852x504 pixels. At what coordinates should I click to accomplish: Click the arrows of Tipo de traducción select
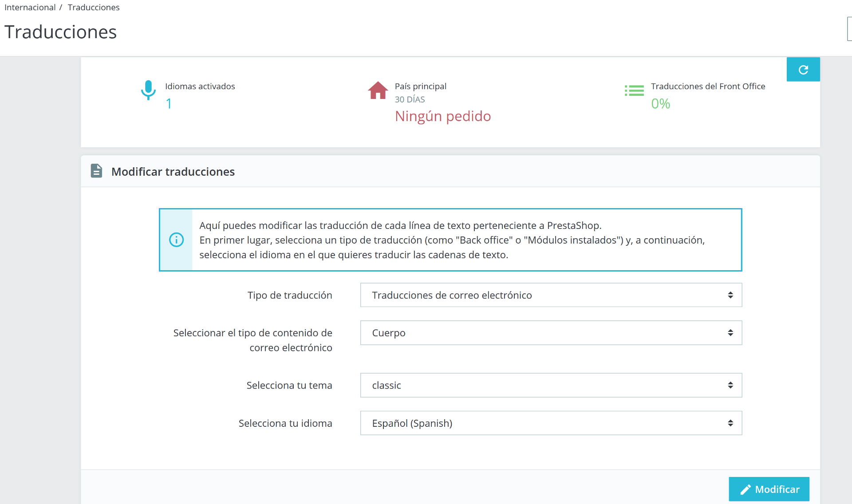tap(730, 295)
